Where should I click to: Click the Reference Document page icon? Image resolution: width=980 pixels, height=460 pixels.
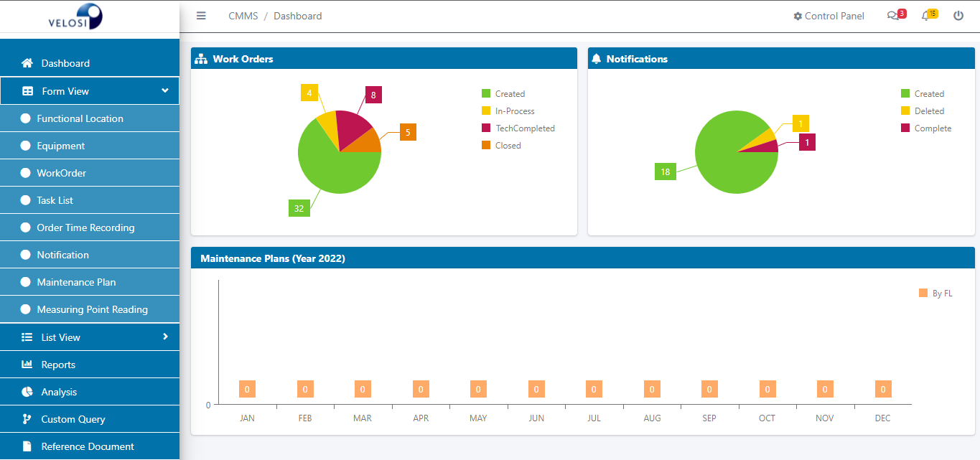(29, 446)
